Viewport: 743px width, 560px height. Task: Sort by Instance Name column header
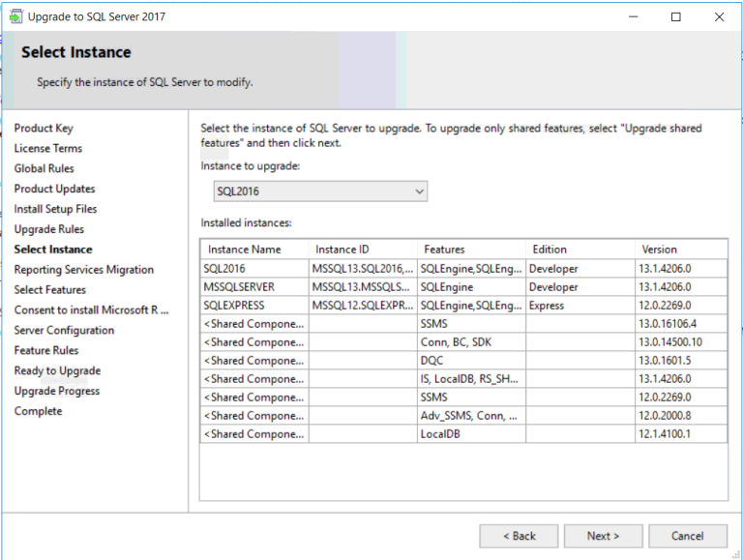tap(254, 250)
